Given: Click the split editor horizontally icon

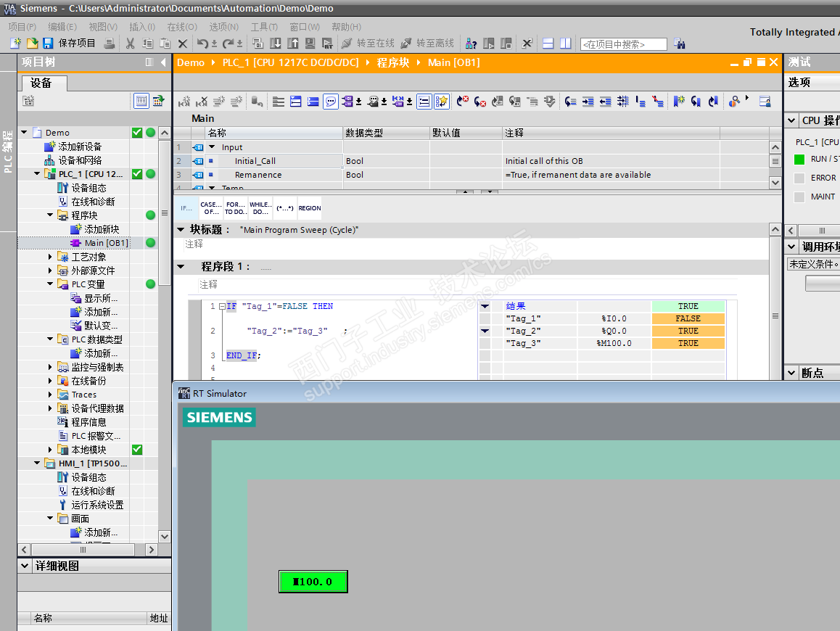Looking at the screenshot, I should pyautogui.click(x=548, y=44).
